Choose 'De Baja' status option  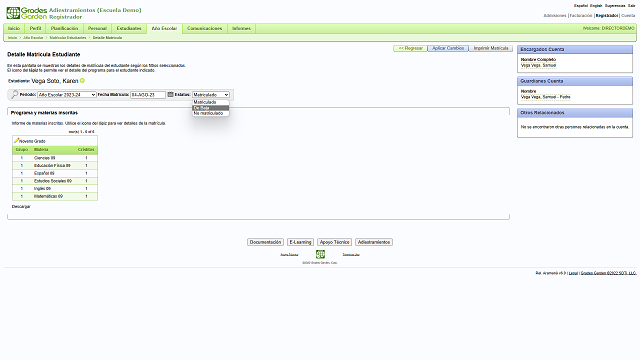[211, 108]
